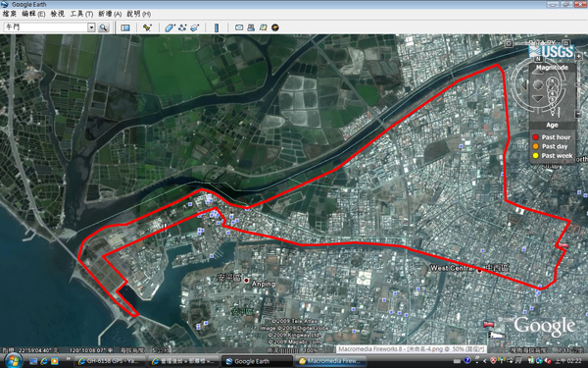Open the 編輯 (E) menu

(33, 14)
